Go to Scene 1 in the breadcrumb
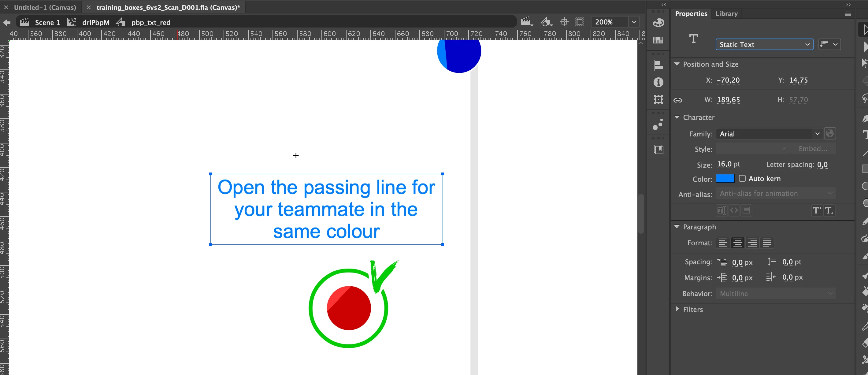The height and width of the screenshot is (375, 868). 47,23
